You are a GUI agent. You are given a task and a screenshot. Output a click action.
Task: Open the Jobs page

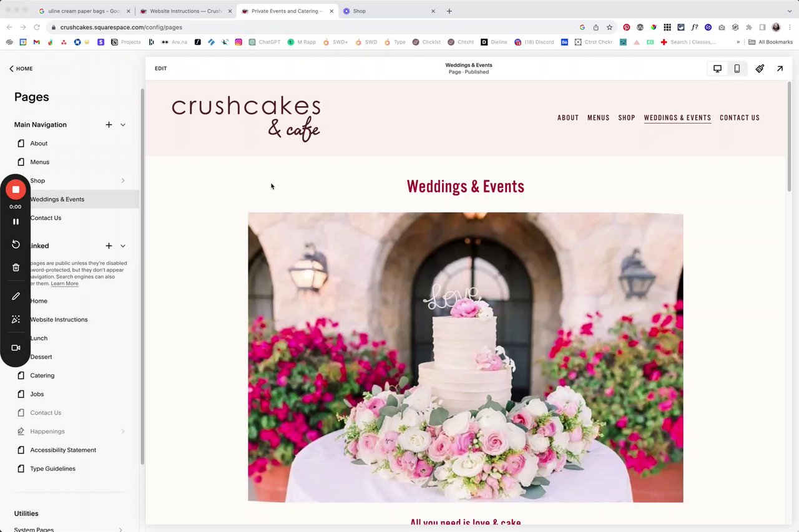coord(37,394)
